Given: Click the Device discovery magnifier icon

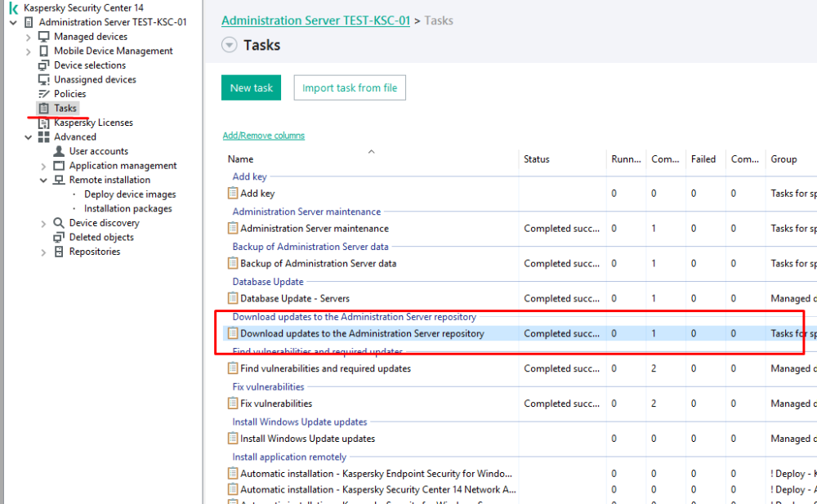Looking at the screenshot, I should click(x=59, y=223).
